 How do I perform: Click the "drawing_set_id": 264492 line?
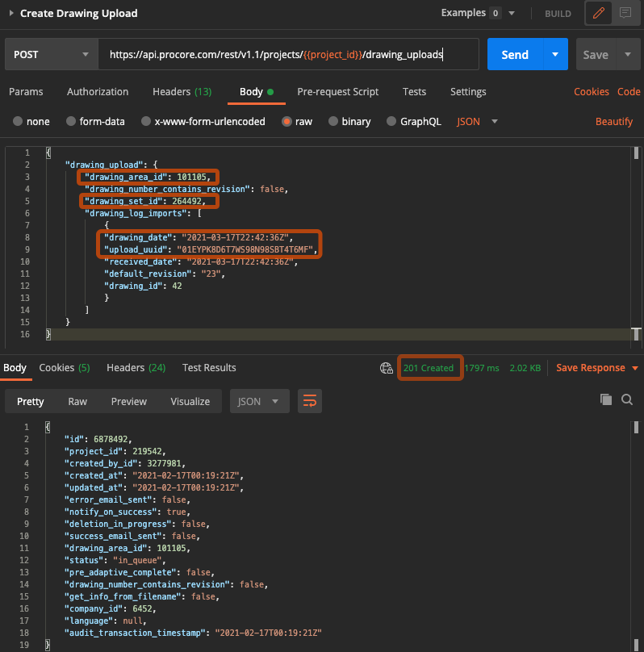tap(145, 201)
